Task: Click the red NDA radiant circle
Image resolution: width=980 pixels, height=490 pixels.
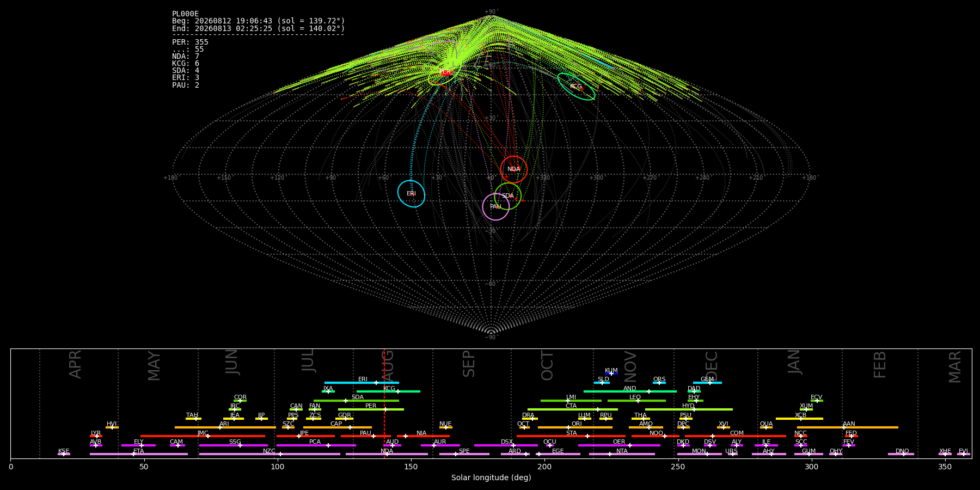Action: [514, 169]
